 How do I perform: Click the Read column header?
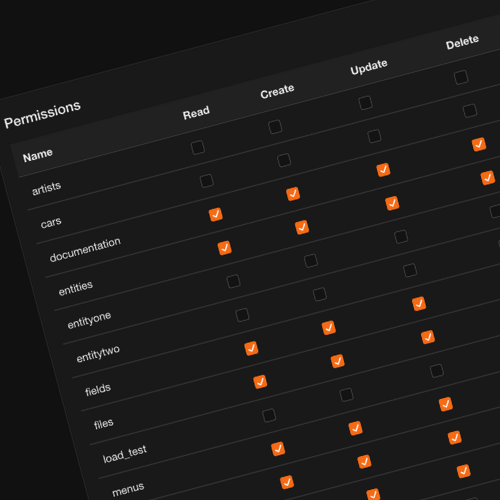coord(196,112)
